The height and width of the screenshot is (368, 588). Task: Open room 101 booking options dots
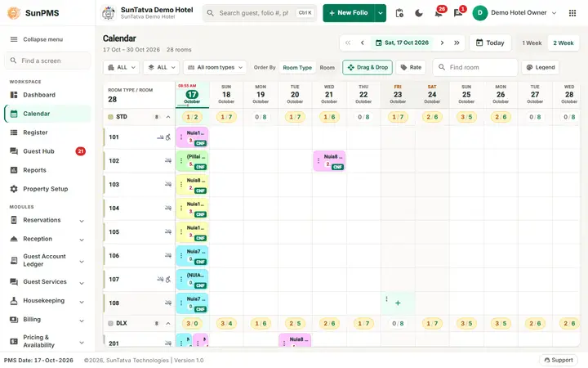pos(181,137)
